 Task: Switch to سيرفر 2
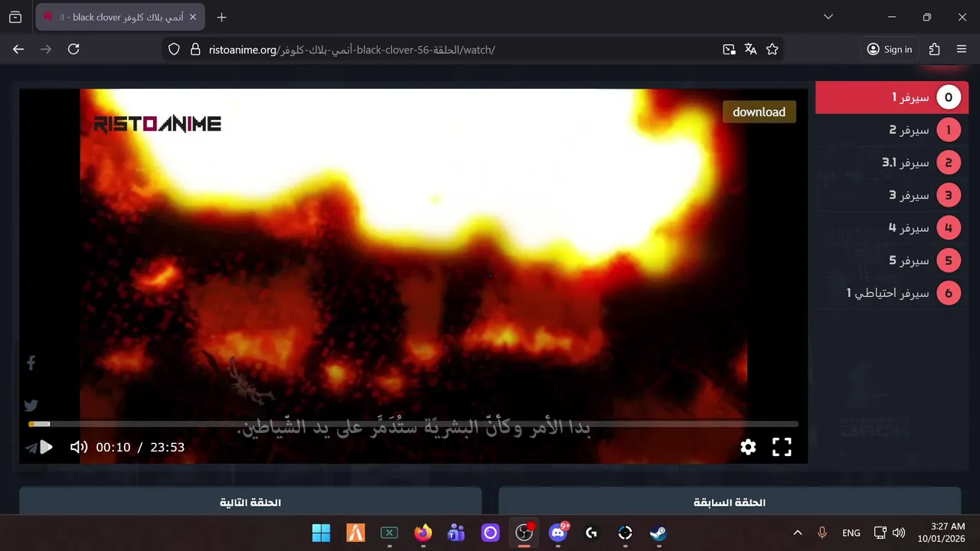click(x=892, y=130)
